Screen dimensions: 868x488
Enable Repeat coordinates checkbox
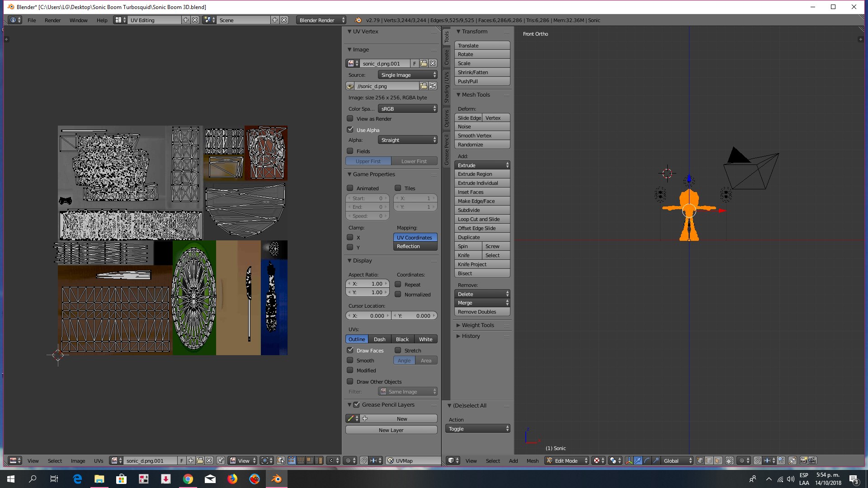(x=398, y=284)
